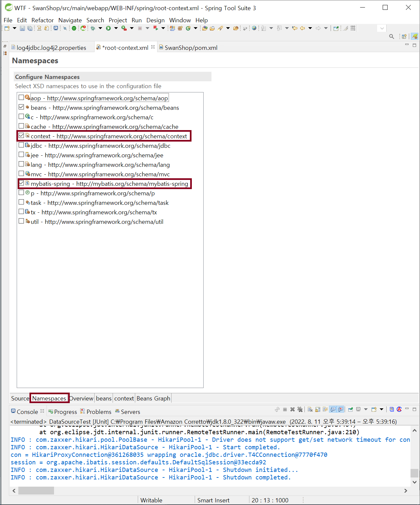This screenshot has height=505, width=420.
Task: Open the Refactor menu
Action: click(43, 20)
